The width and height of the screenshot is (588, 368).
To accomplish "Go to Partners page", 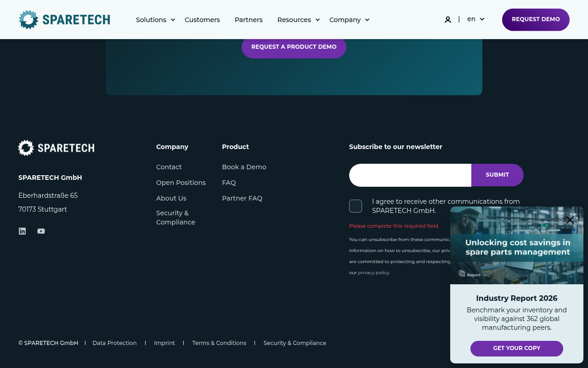I will point(249,20).
